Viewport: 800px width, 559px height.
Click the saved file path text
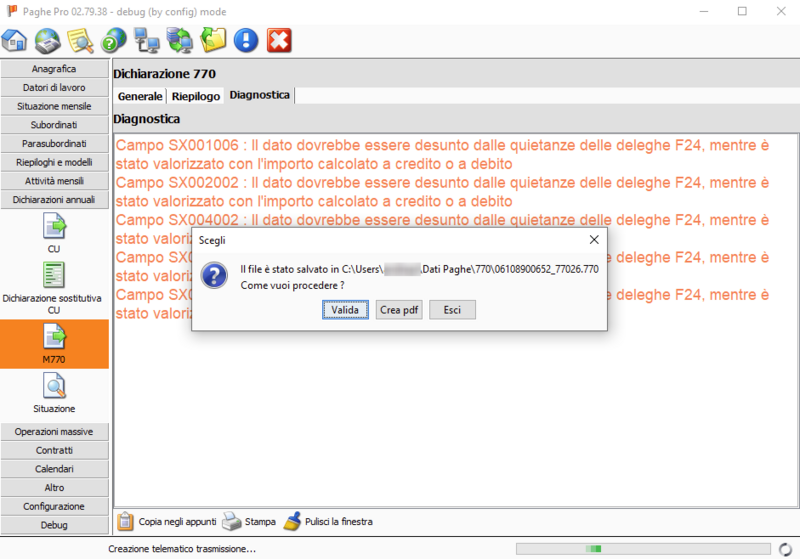pos(419,269)
